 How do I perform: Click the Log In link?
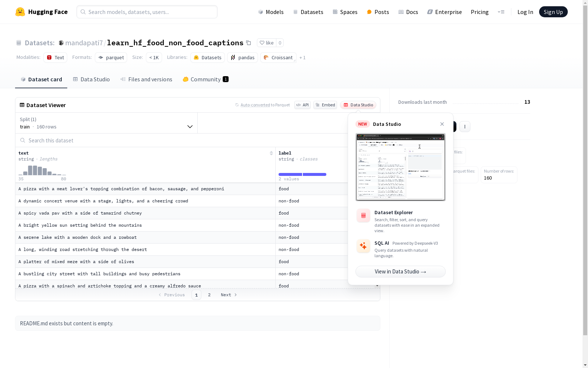pyautogui.click(x=525, y=12)
